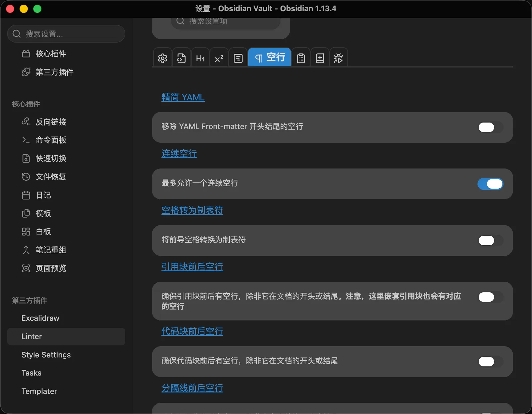Image resolution: width=532 pixels, height=414 pixels.
Task: Open the 引用块前后空行 link
Action: coord(192,267)
